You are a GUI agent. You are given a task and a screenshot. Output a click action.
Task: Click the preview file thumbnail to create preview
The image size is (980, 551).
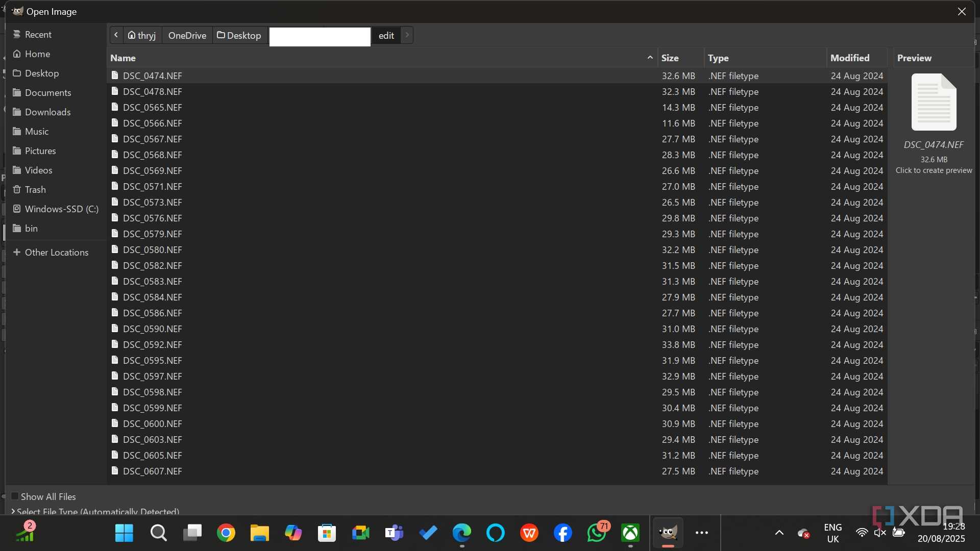click(934, 102)
